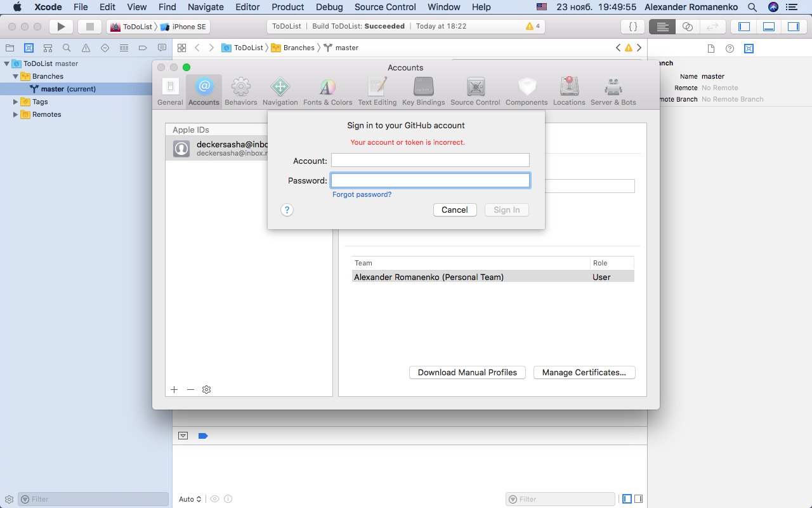Show the breakpoint navigator
This screenshot has height=508, width=812.
[x=143, y=48]
